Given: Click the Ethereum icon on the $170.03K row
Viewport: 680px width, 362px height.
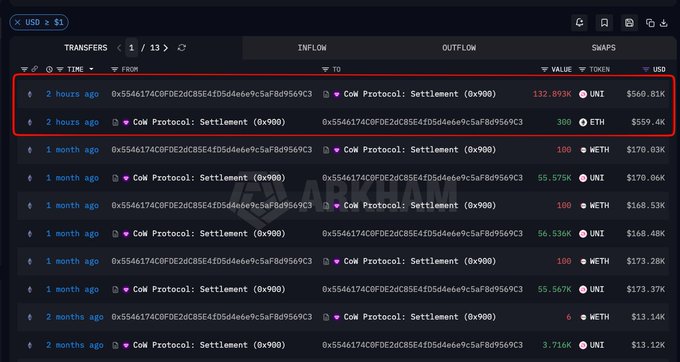Looking at the screenshot, I should click(x=29, y=150).
